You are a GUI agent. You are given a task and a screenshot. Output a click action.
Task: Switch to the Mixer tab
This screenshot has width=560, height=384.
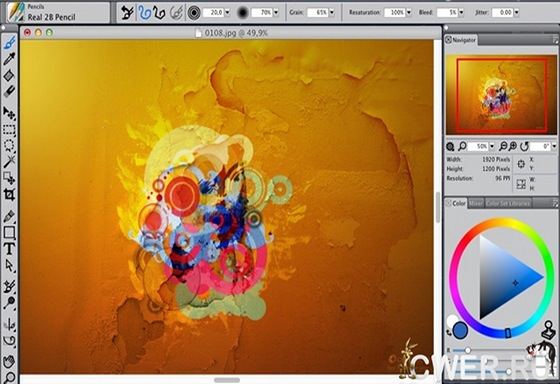476,203
